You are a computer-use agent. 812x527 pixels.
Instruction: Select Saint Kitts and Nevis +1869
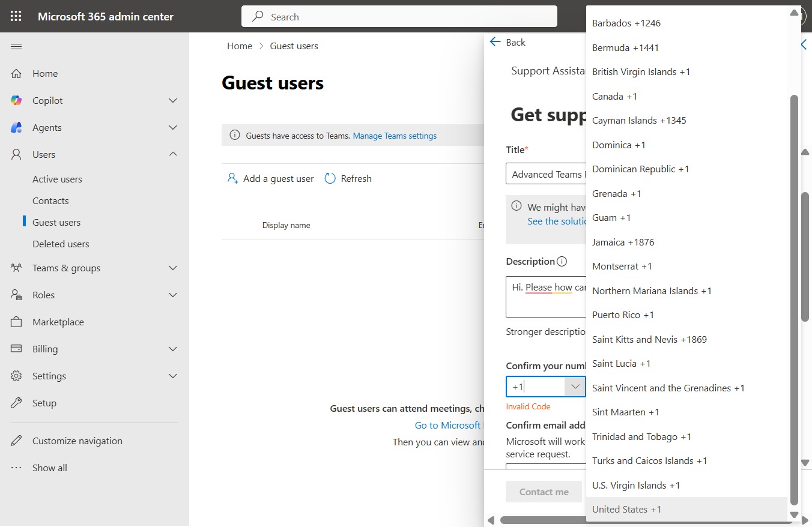point(686,339)
